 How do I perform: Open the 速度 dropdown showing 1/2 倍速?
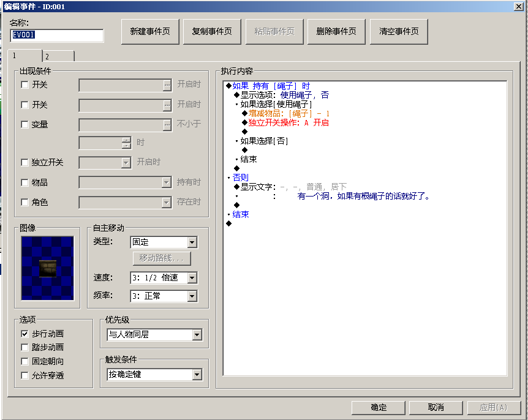(x=164, y=278)
